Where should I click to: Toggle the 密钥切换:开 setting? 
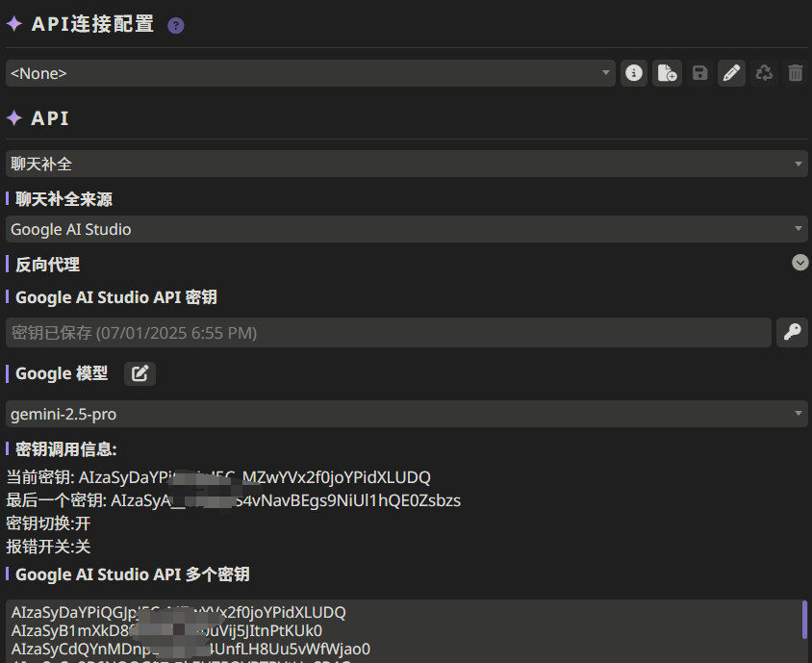click(x=48, y=524)
